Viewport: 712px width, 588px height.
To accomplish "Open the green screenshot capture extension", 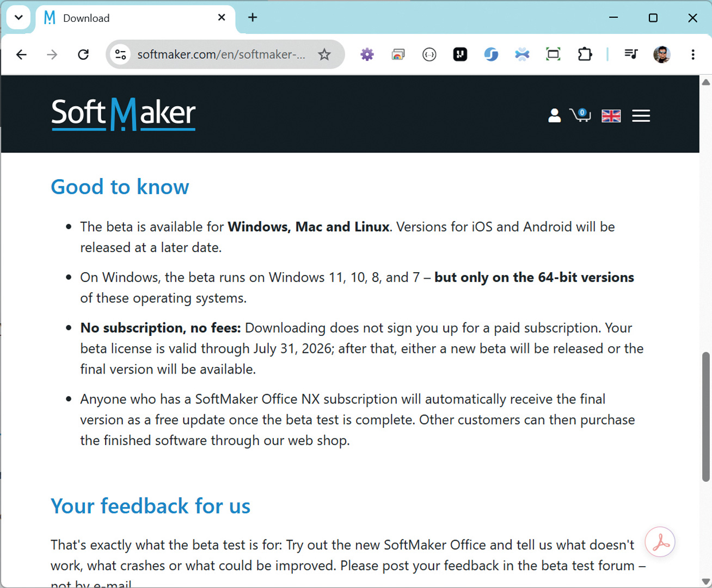I will tap(554, 54).
